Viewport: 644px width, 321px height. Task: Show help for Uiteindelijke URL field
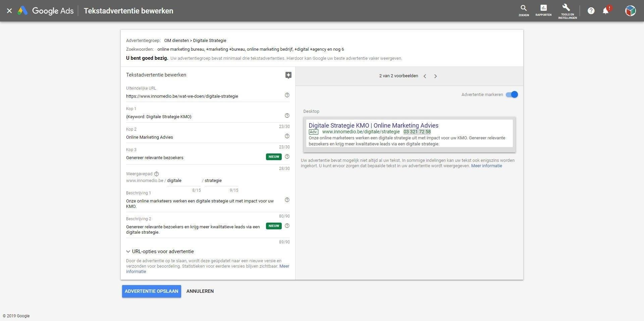[287, 95]
